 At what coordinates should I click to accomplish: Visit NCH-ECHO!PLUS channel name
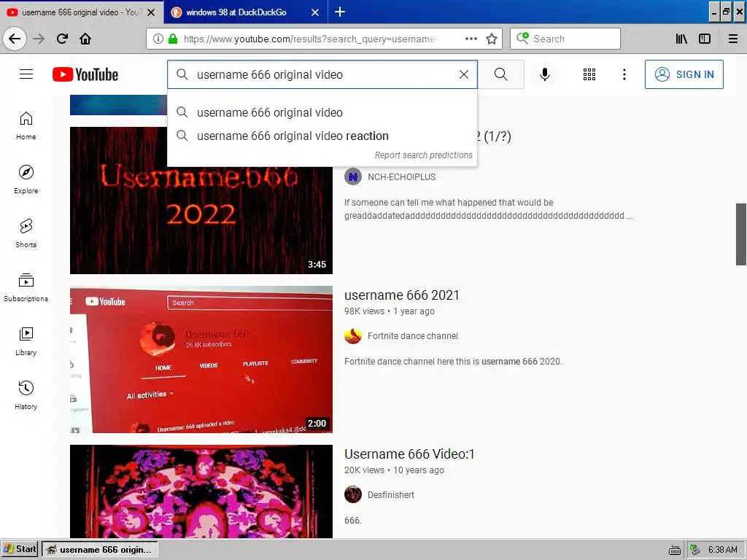[x=402, y=177]
